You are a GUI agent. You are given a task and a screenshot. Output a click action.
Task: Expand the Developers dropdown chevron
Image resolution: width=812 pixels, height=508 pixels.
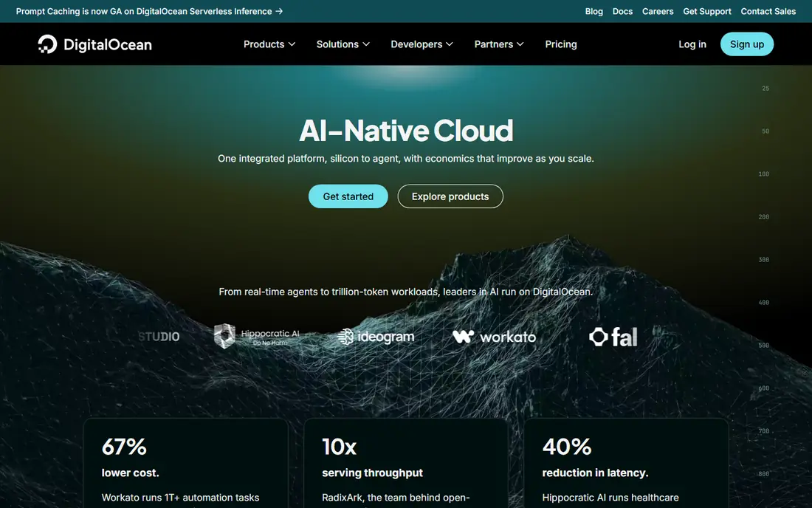point(450,44)
